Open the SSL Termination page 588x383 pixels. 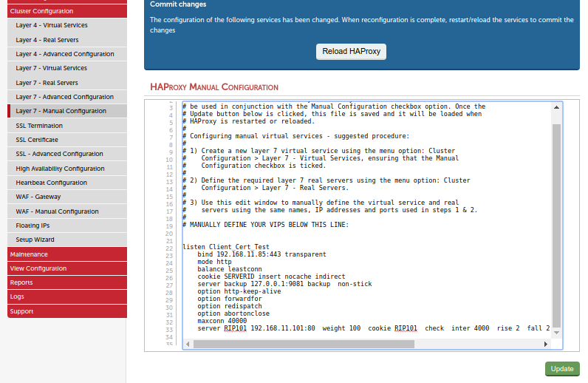[67, 126]
